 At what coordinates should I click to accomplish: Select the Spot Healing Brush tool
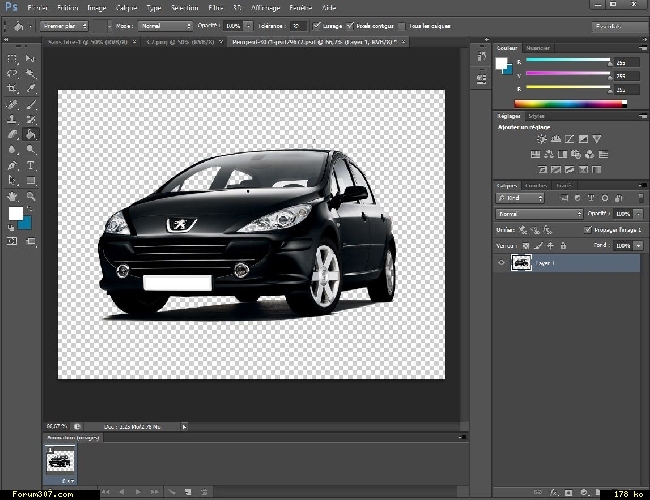pos(12,104)
